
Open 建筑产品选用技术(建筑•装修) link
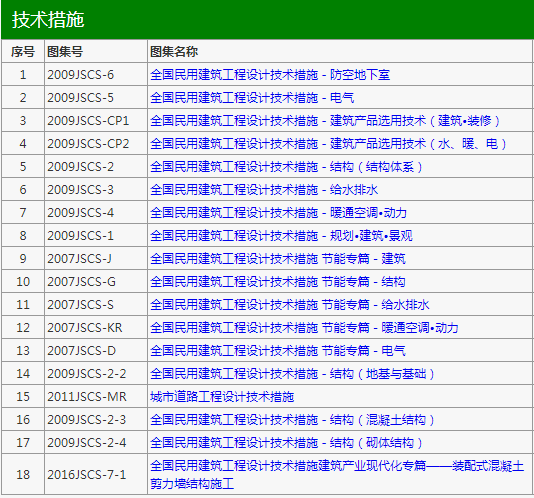325,121
